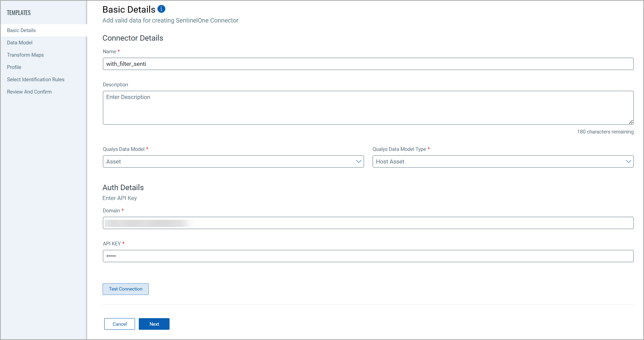Expand the Qualys Data Model Type dropdown
Image resolution: width=644 pixels, height=340 pixels.
(502, 161)
